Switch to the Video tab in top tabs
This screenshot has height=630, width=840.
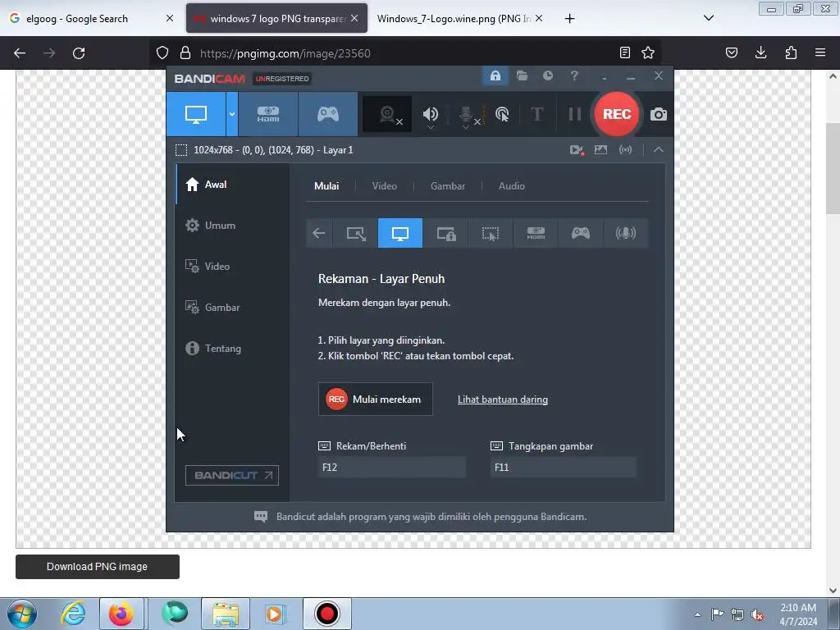click(384, 186)
